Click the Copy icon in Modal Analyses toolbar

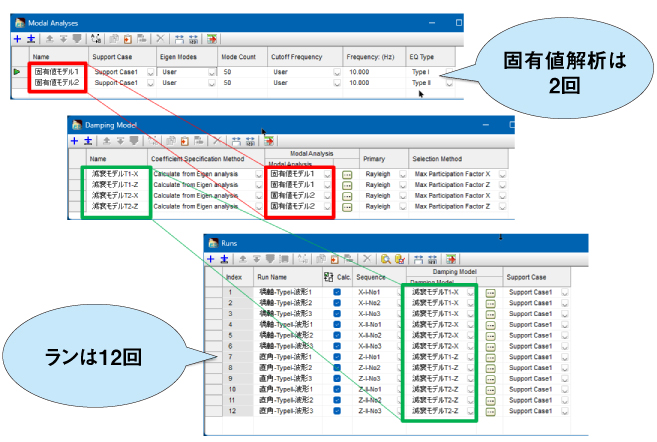pyautogui.click(x=114, y=39)
